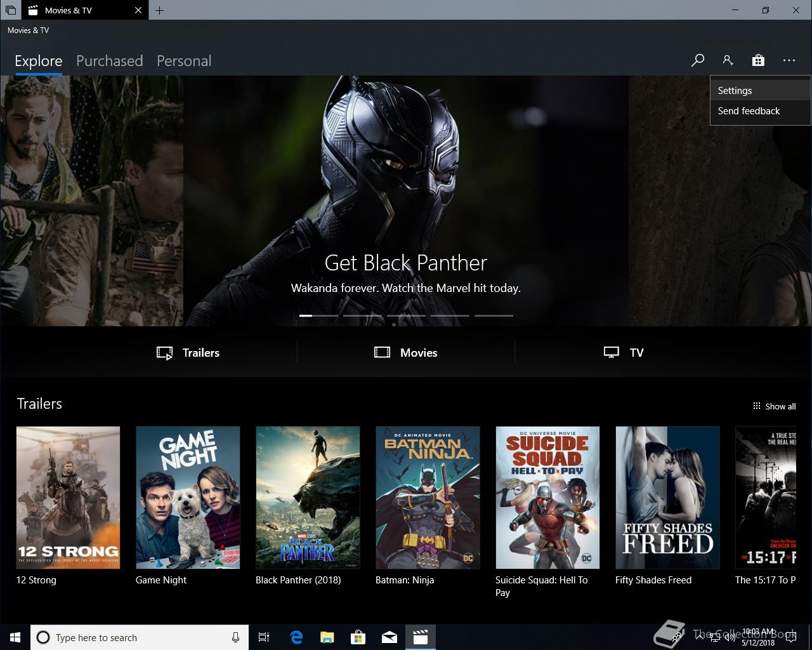Click Cortana microphone icon in search box

coord(235,637)
